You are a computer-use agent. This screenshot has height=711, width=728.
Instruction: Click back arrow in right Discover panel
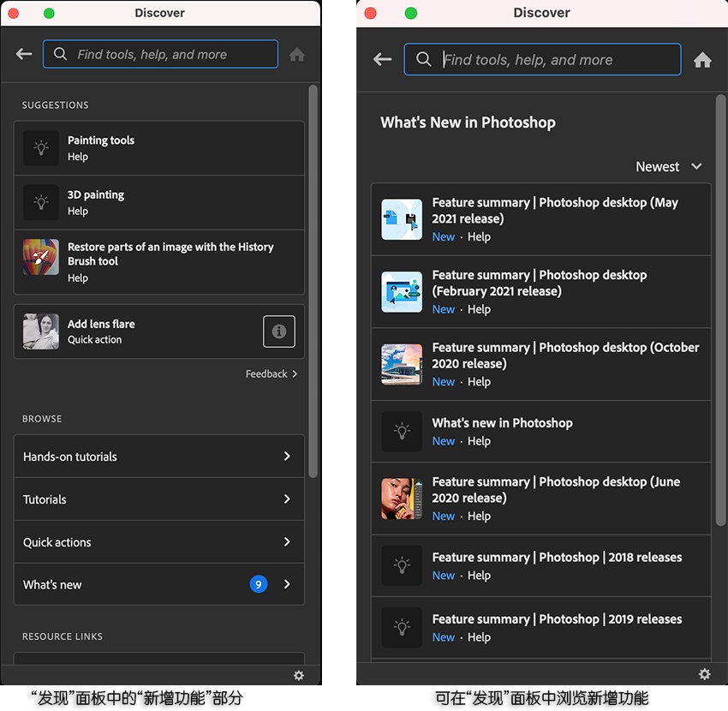point(383,59)
